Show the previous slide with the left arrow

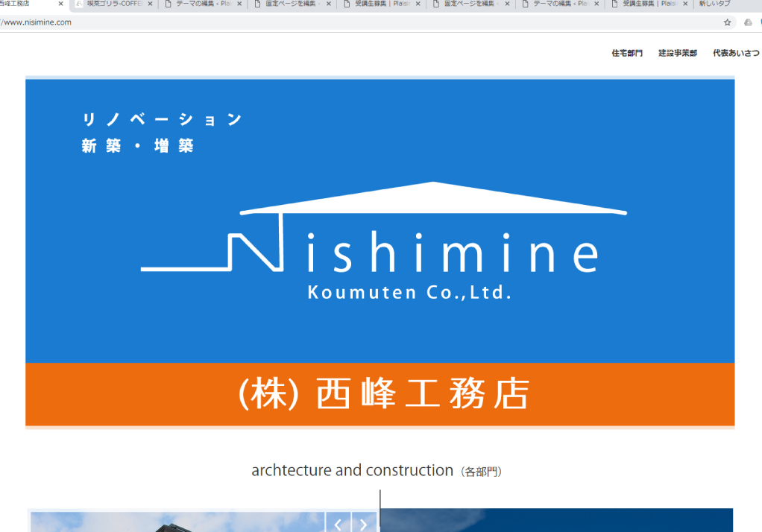[x=338, y=523]
